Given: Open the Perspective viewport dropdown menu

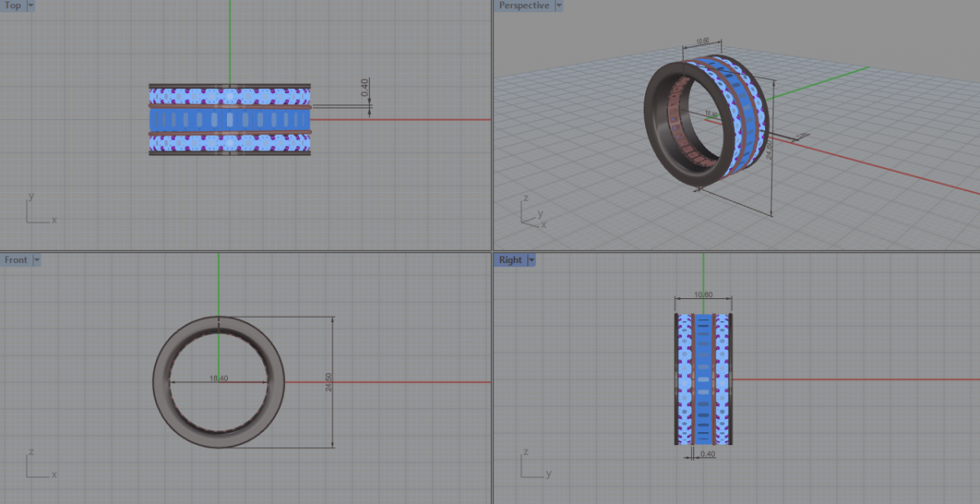Looking at the screenshot, I should (x=559, y=6).
